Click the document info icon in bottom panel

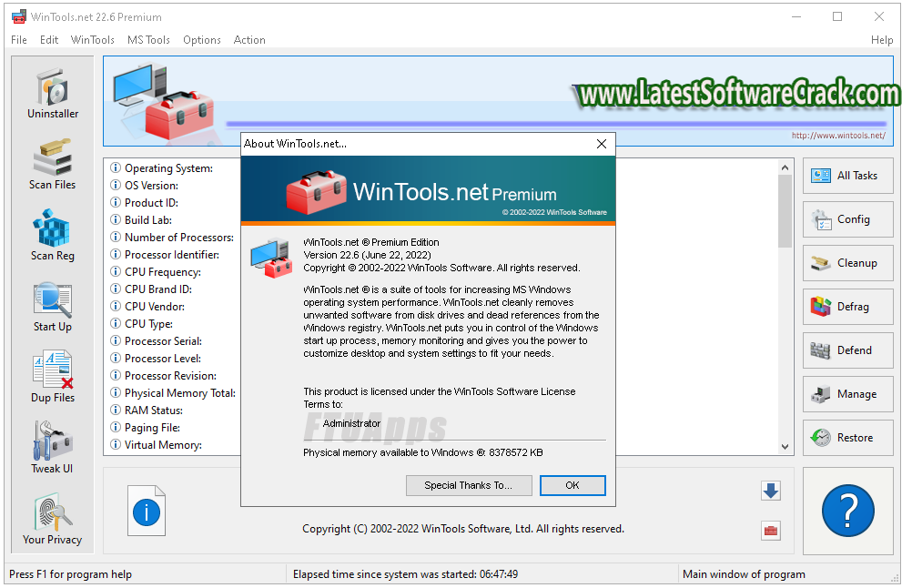[147, 512]
